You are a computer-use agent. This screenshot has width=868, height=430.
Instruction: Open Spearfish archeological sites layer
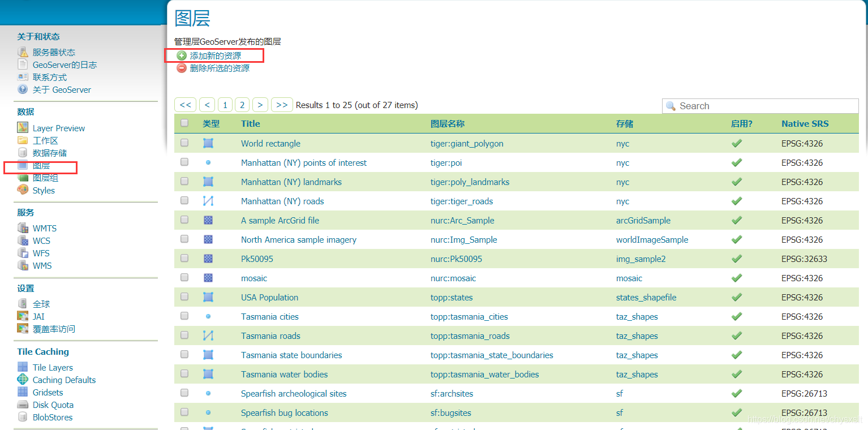click(x=294, y=394)
